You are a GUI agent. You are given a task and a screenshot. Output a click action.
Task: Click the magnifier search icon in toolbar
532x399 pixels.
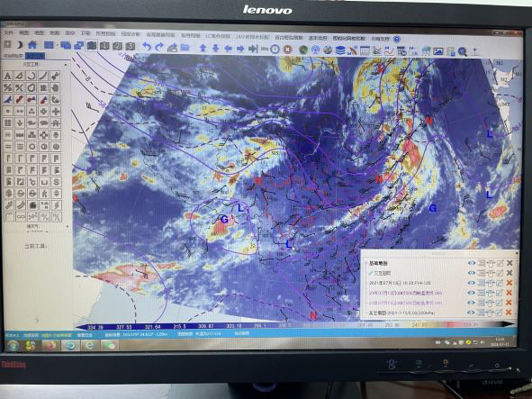pos(462,51)
